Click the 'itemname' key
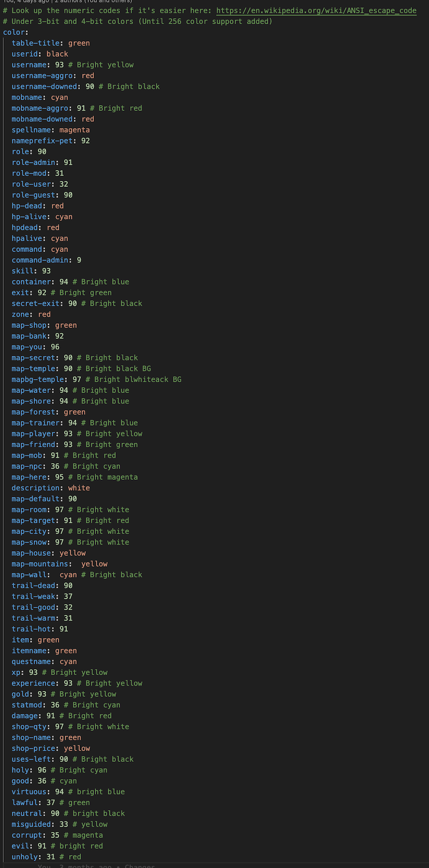 (x=29, y=651)
